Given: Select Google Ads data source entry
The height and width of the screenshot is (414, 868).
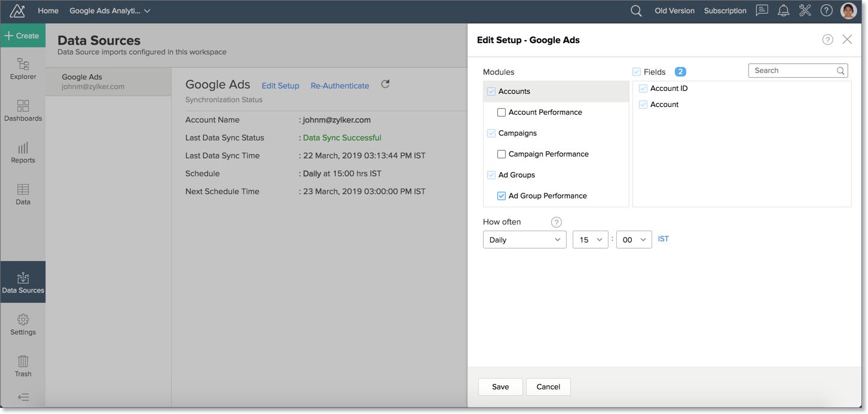Looking at the screenshot, I should click(108, 81).
